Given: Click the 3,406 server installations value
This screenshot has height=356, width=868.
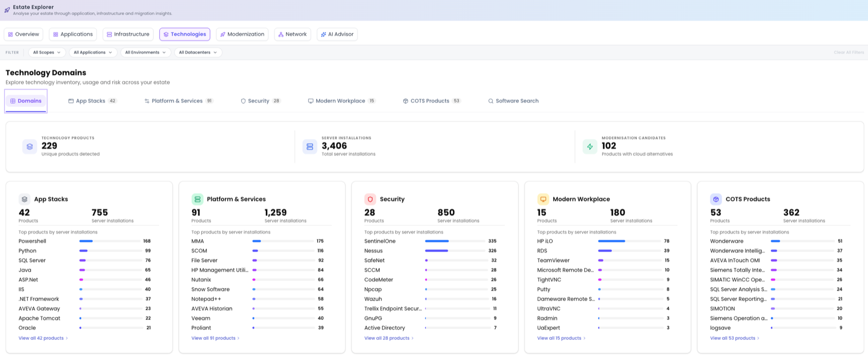Looking at the screenshot, I should pyautogui.click(x=334, y=146).
